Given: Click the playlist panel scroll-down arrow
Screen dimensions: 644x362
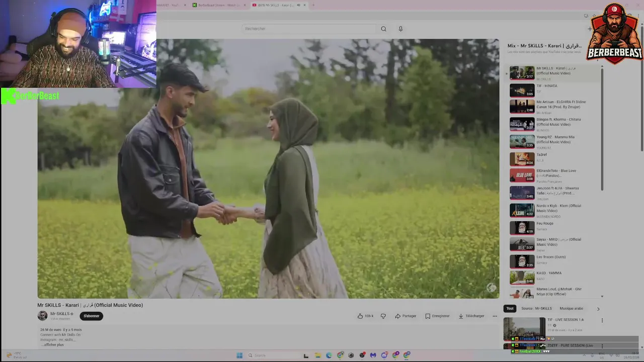Looking at the screenshot, I should click(602, 297).
